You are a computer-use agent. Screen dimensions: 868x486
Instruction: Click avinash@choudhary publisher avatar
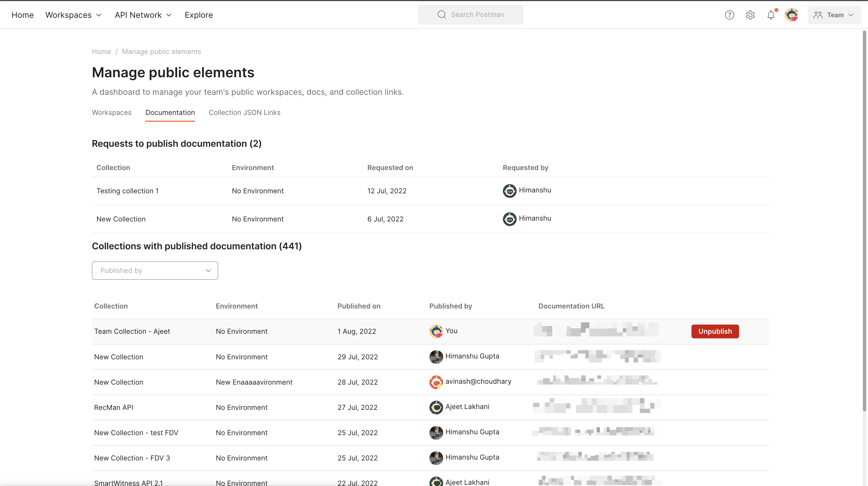pos(436,382)
